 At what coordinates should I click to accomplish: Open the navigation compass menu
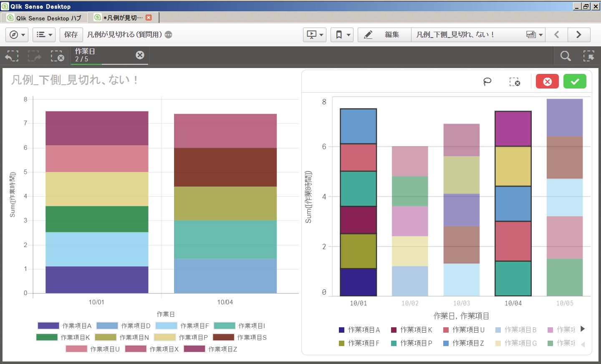pyautogui.click(x=17, y=35)
